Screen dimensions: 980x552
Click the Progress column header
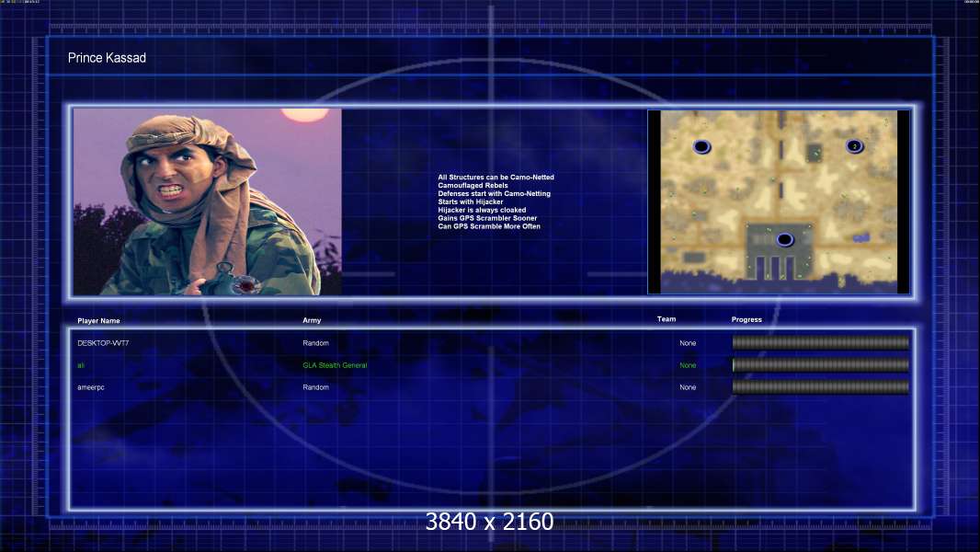(746, 319)
